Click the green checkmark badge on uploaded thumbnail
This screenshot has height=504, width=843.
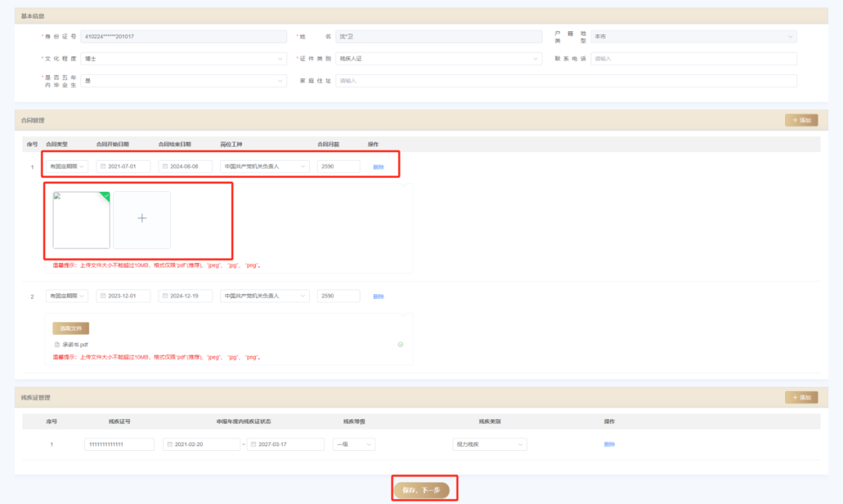[105, 196]
